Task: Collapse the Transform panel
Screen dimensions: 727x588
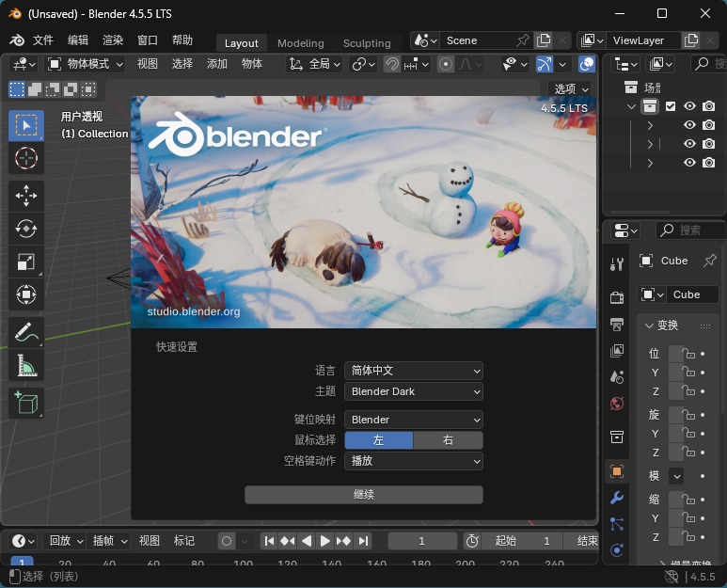Action: pos(649,326)
